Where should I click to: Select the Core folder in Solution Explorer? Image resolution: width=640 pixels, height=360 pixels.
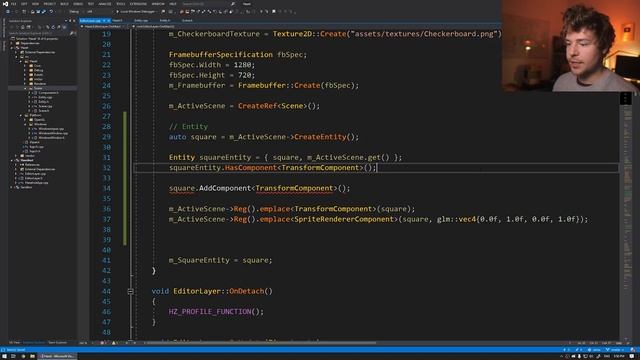38,66
